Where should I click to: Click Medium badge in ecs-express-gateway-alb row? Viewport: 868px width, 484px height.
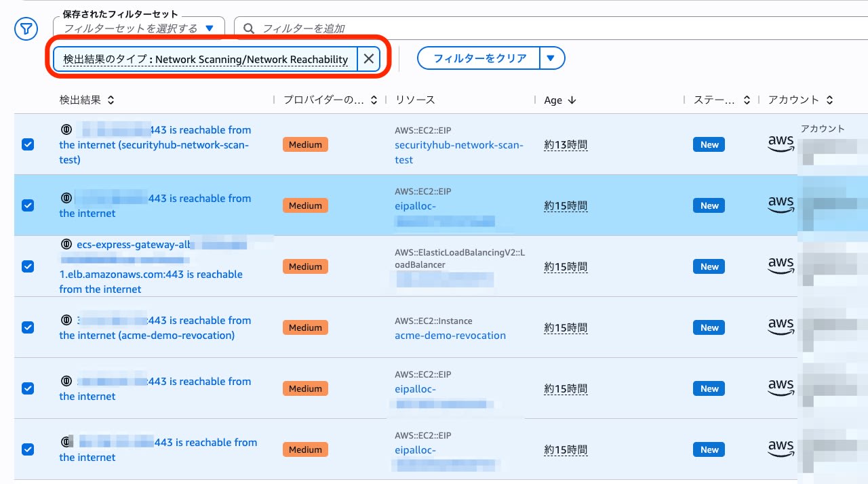[x=305, y=266]
